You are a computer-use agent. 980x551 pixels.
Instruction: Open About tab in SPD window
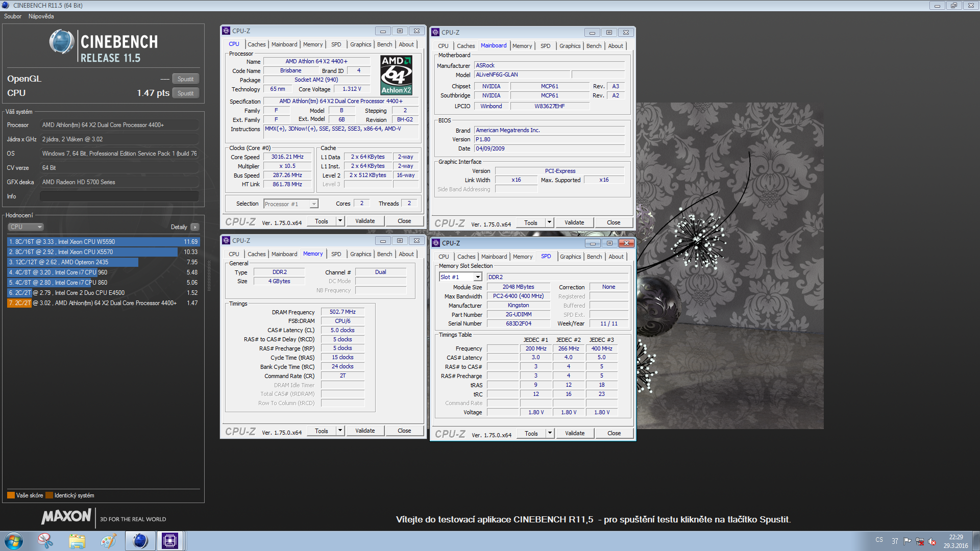(x=616, y=257)
